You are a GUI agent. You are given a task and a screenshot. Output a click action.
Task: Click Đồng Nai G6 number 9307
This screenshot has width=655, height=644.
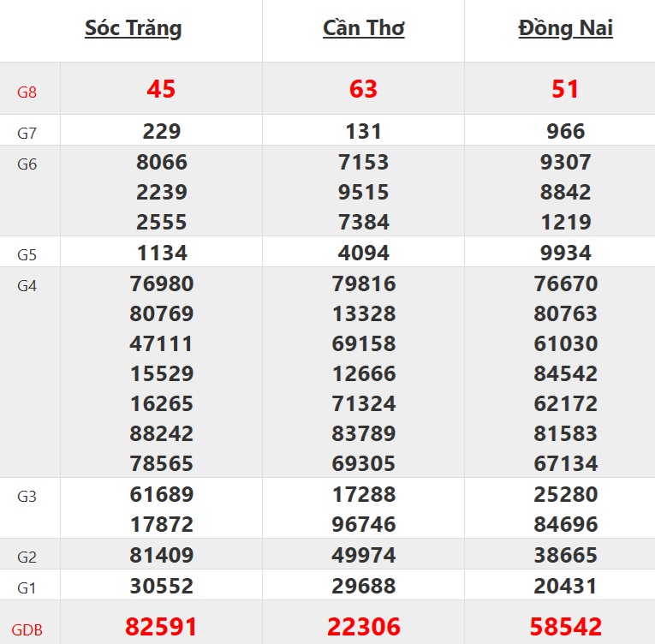[565, 162]
